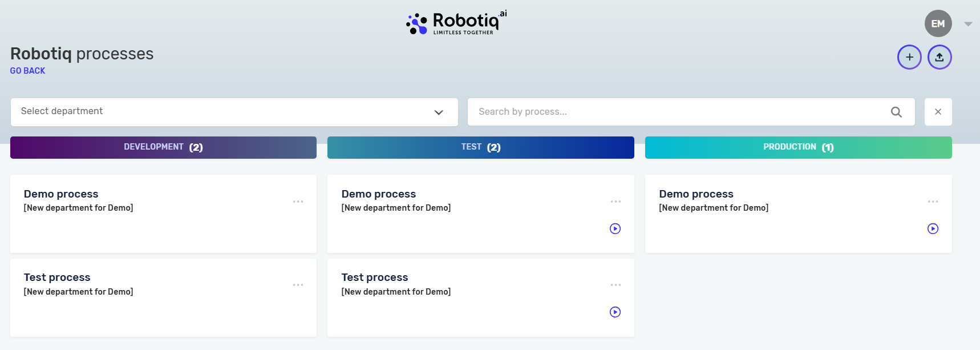Screen dimensions: 980x350
Task: Follow the GO BACK link
Action: click(x=27, y=71)
